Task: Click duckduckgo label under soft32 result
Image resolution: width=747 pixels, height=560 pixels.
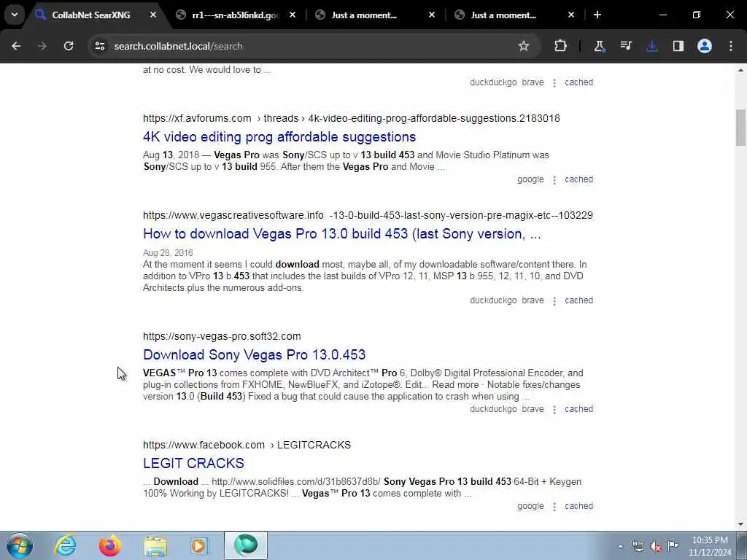Action: tap(493, 409)
